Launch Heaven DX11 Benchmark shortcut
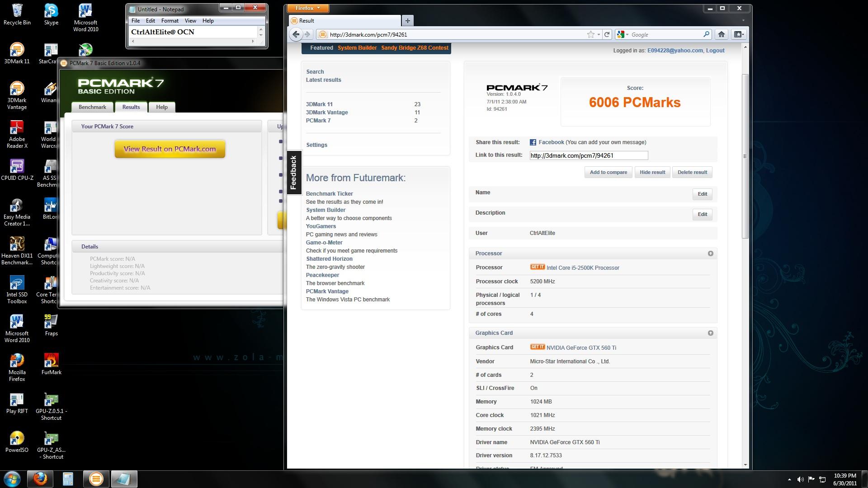 [17, 251]
